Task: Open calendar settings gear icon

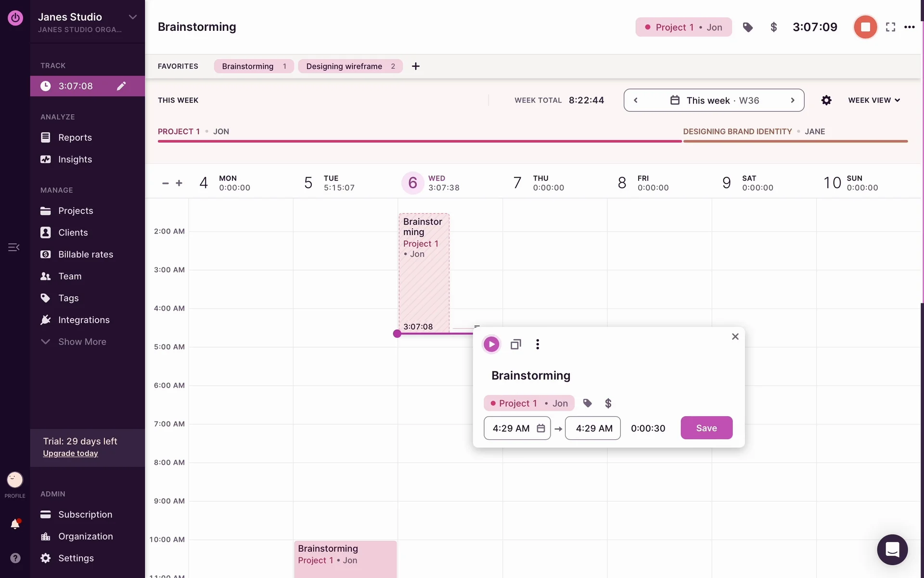Action: pos(826,100)
